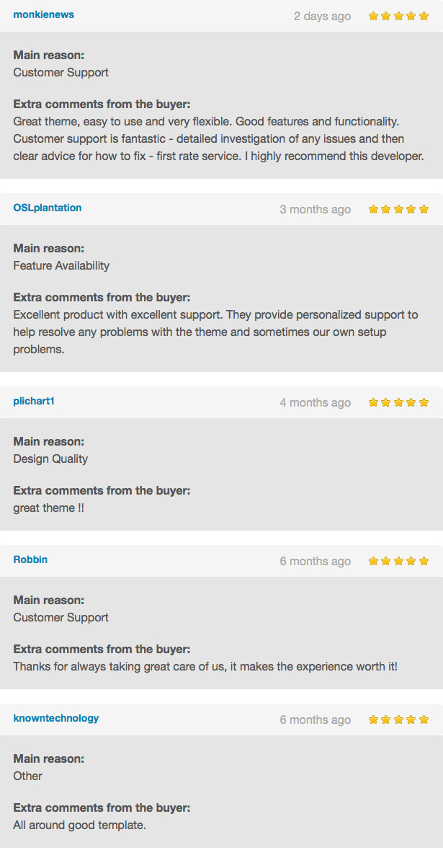The height and width of the screenshot is (868, 443).
Task: Click the 'Design Quality' main reason text
Action: [50, 459]
